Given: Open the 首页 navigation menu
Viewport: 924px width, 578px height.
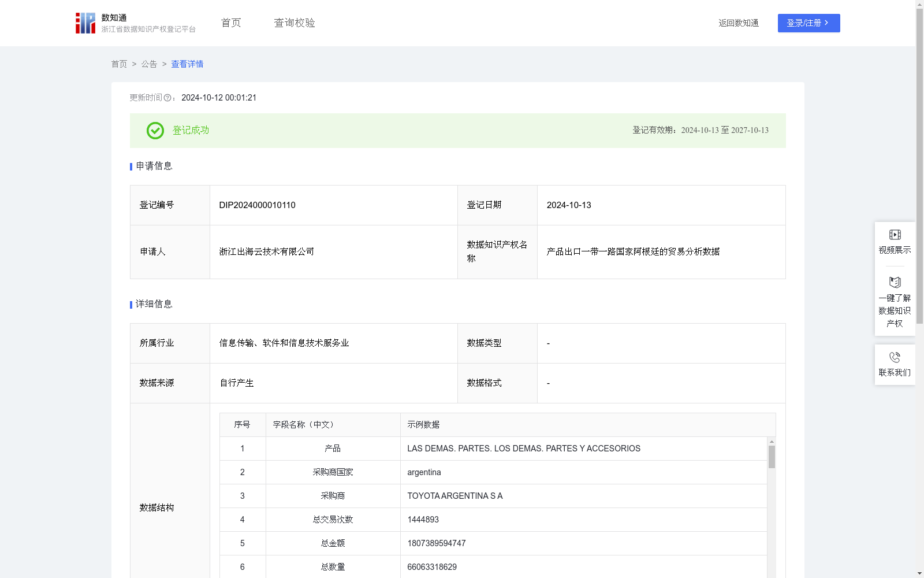Looking at the screenshot, I should [x=231, y=23].
